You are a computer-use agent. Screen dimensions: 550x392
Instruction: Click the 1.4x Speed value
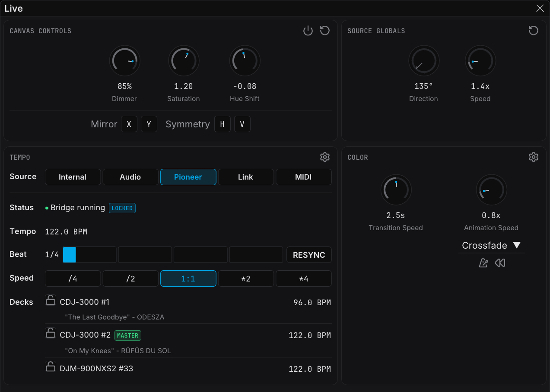(x=480, y=86)
